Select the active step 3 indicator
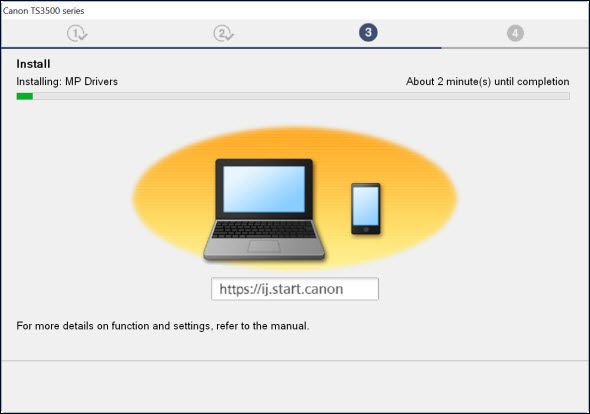This screenshot has width=590, height=414. pyautogui.click(x=368, y=33)
